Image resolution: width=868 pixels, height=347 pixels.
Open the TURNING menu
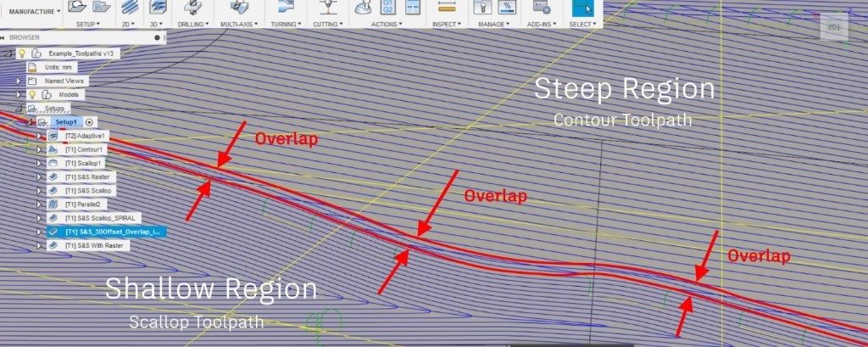click(286, 25)
